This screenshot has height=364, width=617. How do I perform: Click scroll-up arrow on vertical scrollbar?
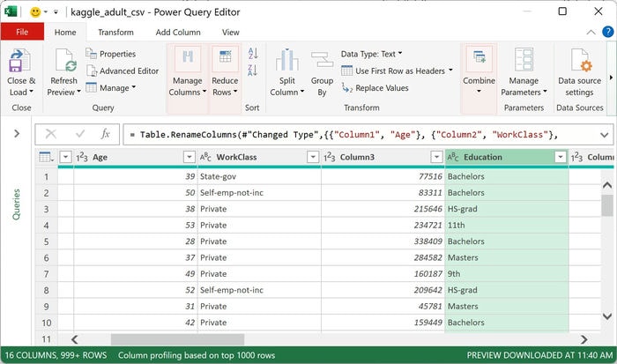pos(607,185)
